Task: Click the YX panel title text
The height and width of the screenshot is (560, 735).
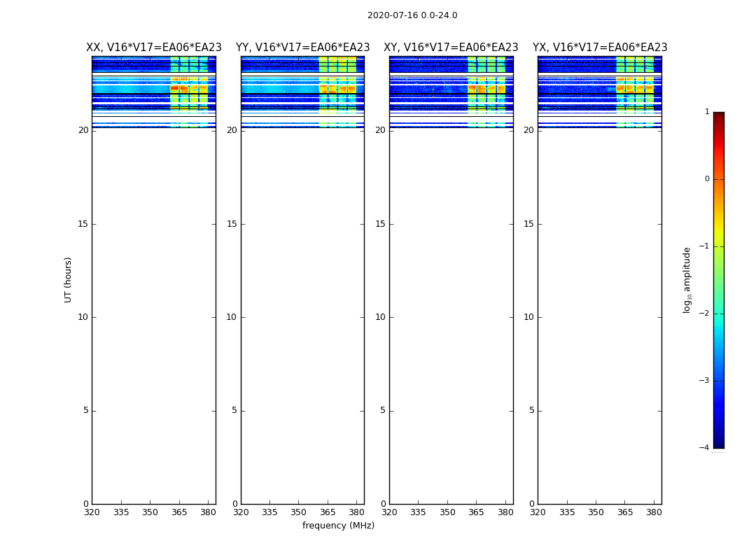Action: click(x=600, y=48)
